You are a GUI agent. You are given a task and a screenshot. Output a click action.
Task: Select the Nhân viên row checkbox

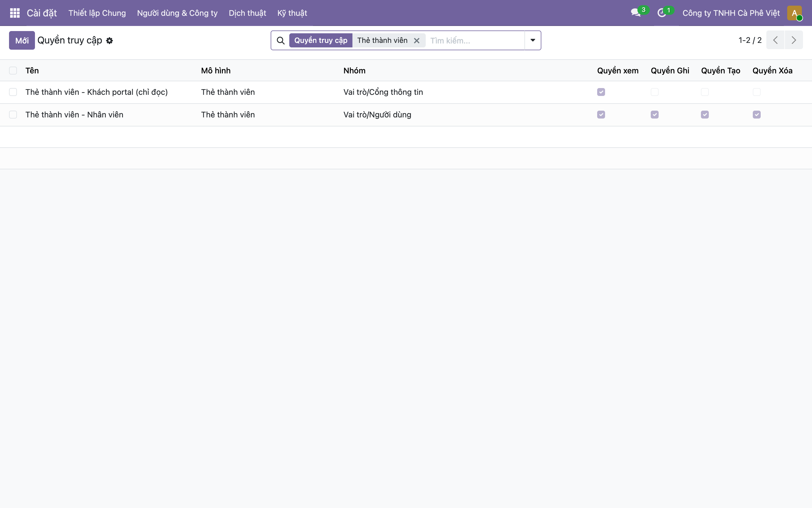pyautogui.click(x=13, y=115)
